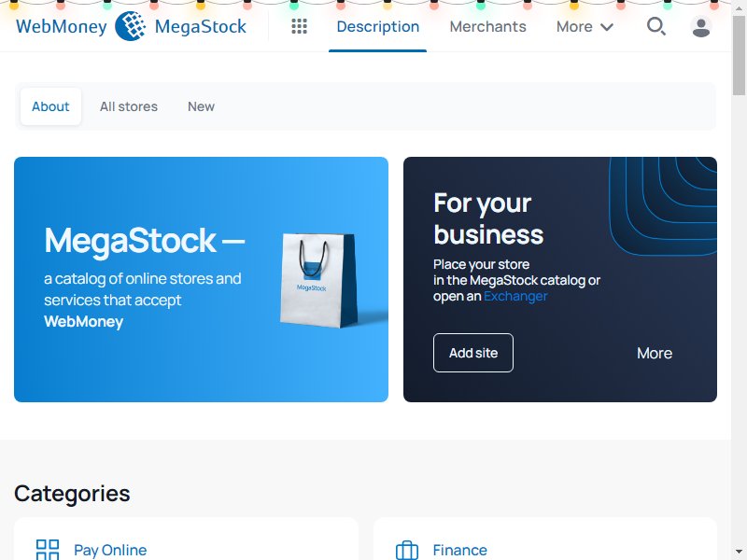
Task: Click the scrollbar down arrow
Action: 739,553
